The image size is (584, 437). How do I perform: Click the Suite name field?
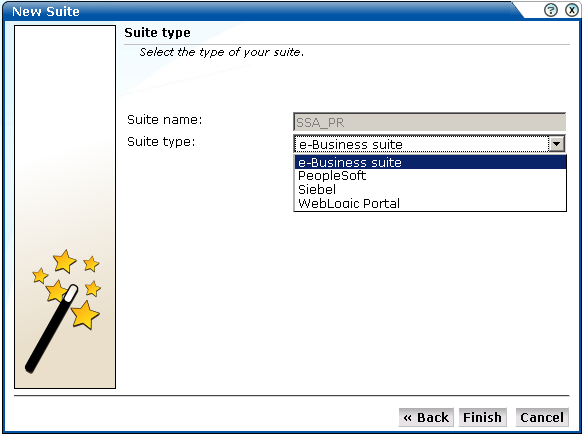pos(429,122)
